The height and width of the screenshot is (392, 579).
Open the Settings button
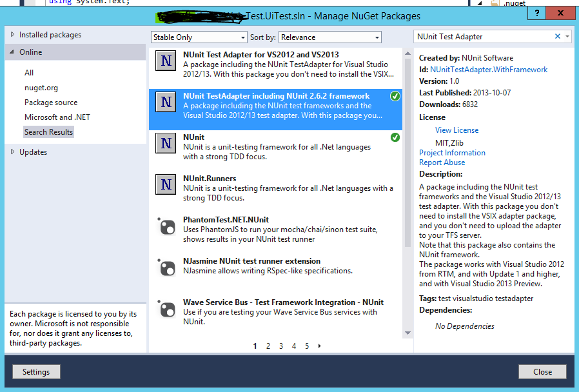pos(36,372)
